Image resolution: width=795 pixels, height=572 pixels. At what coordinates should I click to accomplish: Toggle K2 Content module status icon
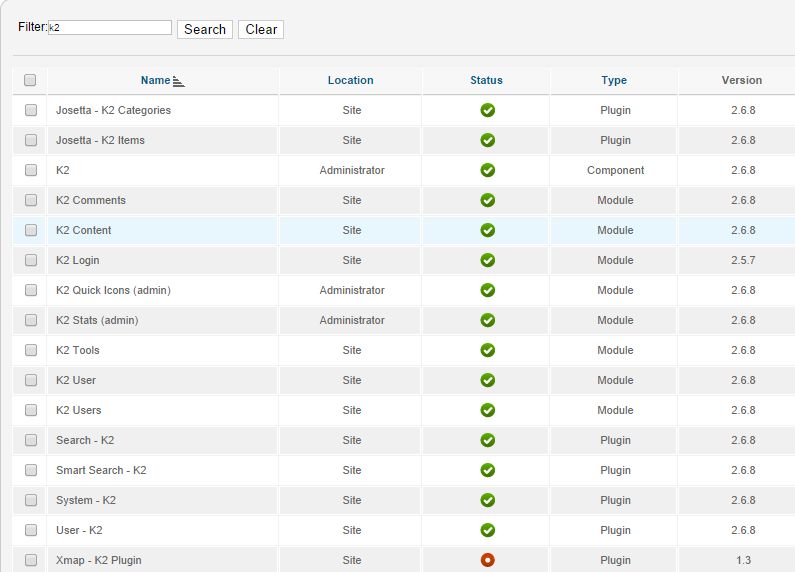pos(487,230)
